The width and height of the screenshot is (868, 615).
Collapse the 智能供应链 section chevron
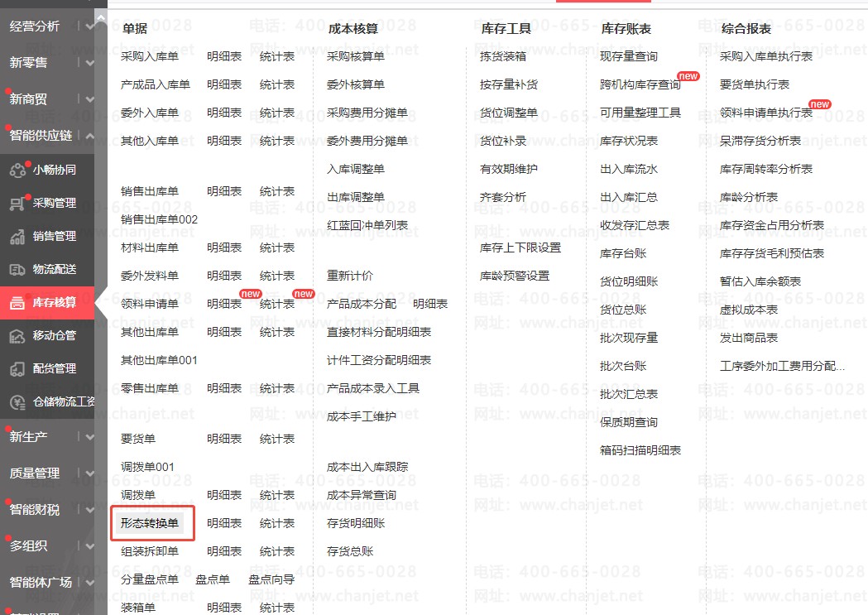89,136
